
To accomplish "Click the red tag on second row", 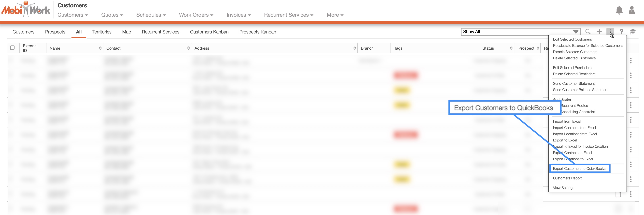I will coord(406,75).
